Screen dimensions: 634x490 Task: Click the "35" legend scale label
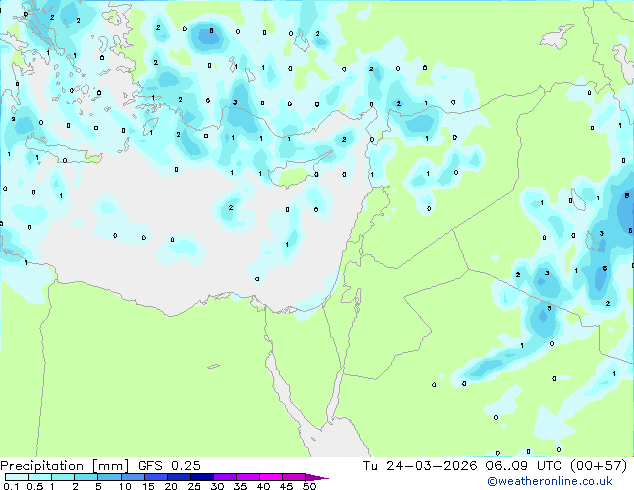click(240, 486)
